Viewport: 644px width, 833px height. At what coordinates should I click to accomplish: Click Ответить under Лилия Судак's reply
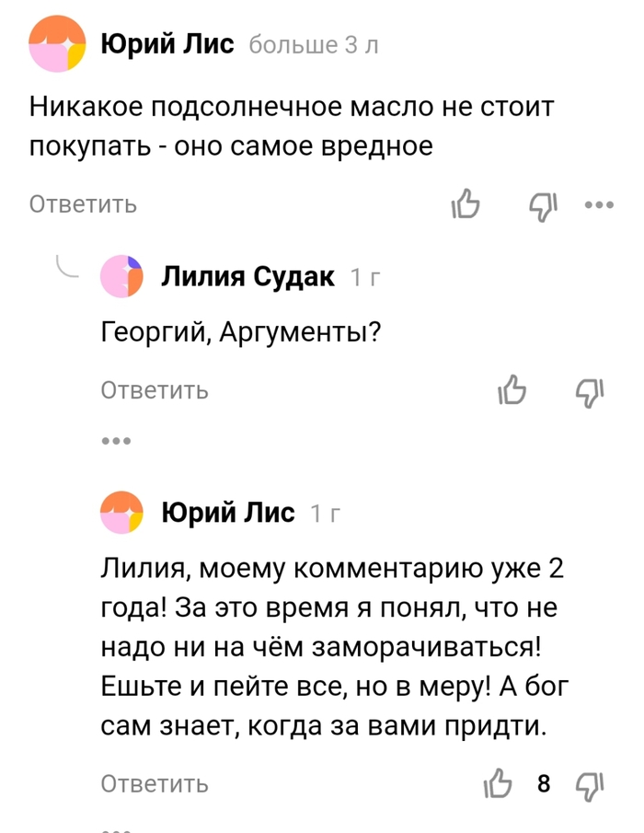tap(154, 390)
